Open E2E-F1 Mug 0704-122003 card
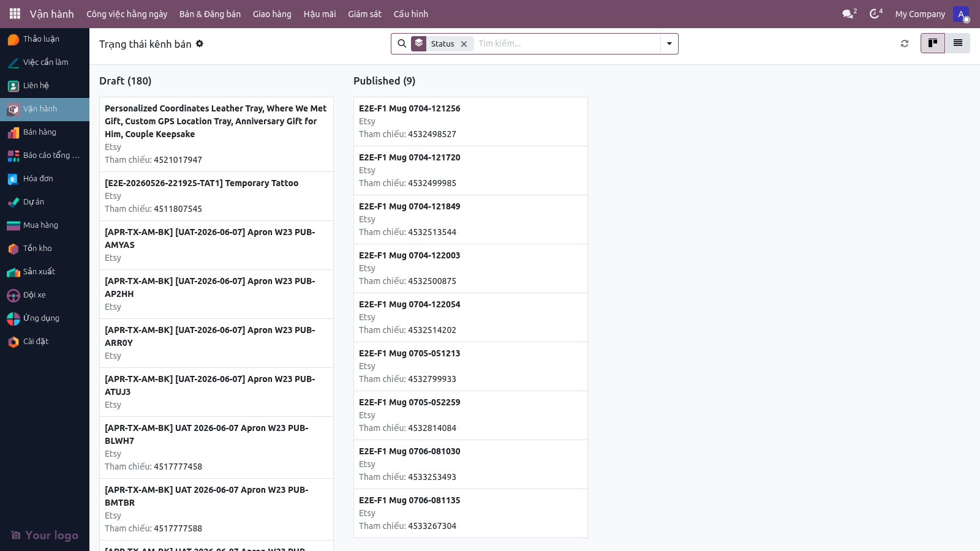This screenshot has height=551, width=980. tap(470, 268)
